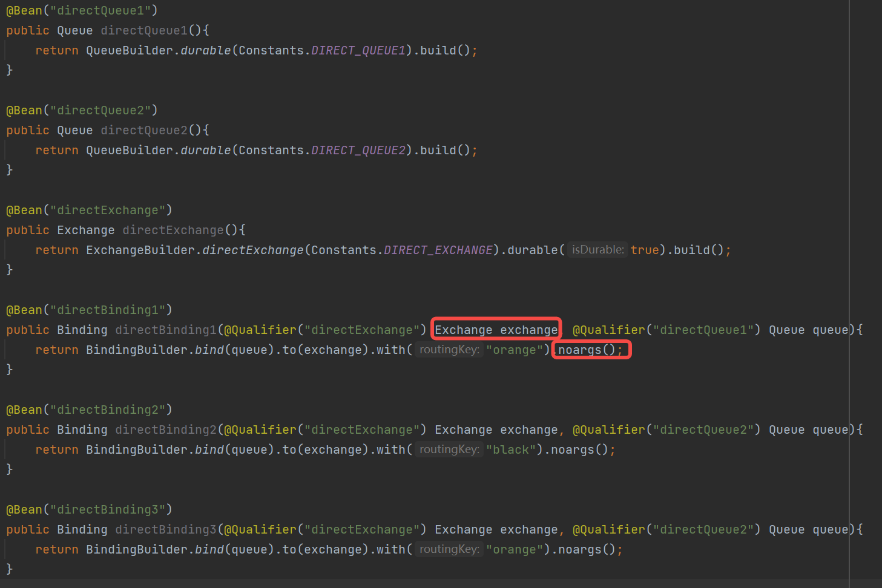Click QueueBuilder in the directQueue1 method
Viewport: 882px width, 588px height.
[130, 50]
